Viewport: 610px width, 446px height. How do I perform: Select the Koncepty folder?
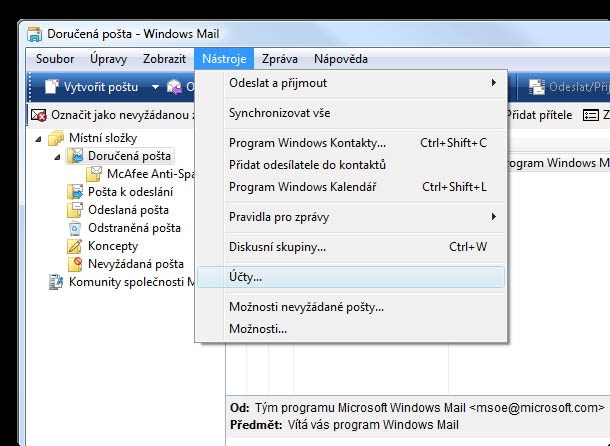point(113,246)
